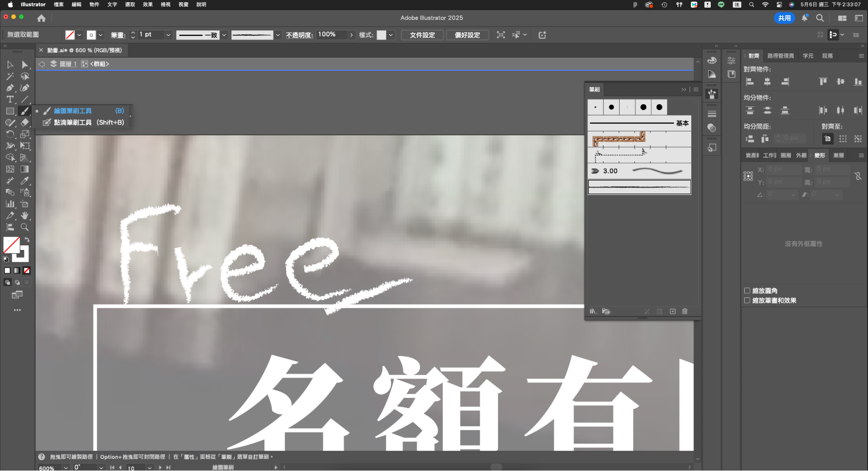Select the Hand tool
This screenshot has height=471, width=868.
coord(25,216)
